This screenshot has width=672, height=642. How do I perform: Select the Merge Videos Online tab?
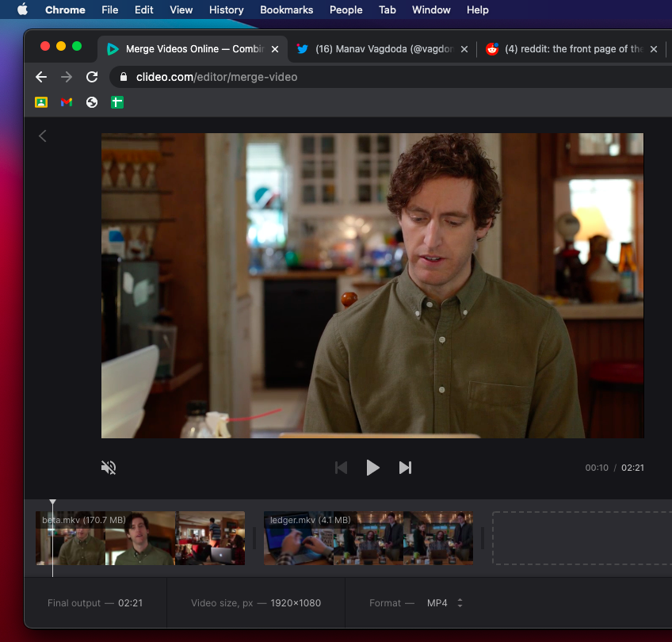click(193, 49)
